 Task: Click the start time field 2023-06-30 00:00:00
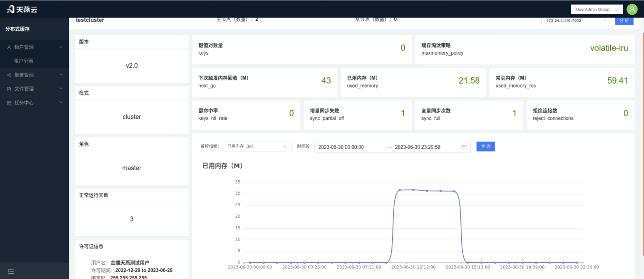point(341,147)
